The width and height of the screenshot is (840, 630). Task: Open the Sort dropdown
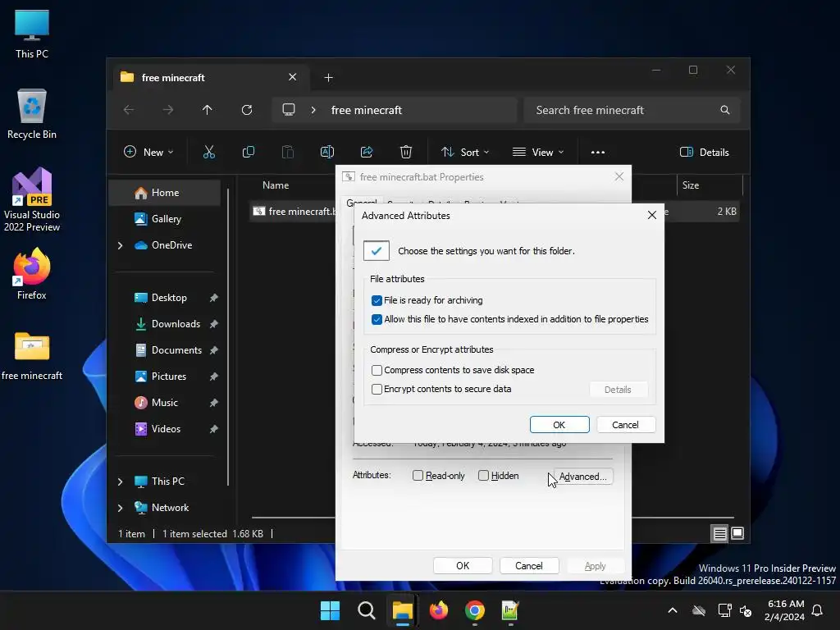click(464, 152)
